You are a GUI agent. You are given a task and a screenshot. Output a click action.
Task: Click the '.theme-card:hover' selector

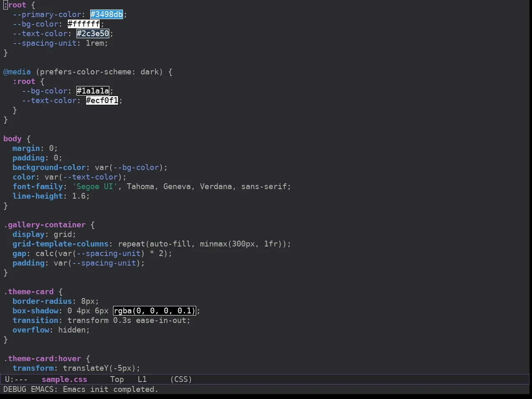(x=42, y=359)
